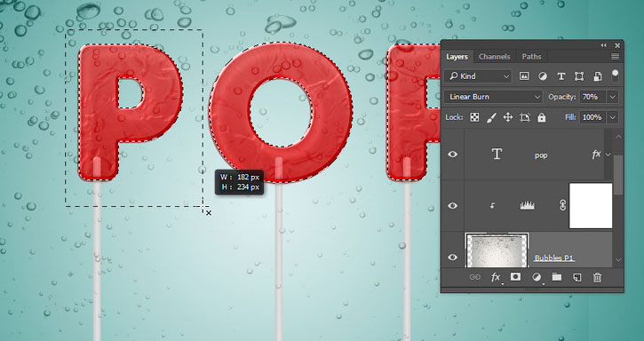Open the Opacity slider arrow

tap(613, 97)
